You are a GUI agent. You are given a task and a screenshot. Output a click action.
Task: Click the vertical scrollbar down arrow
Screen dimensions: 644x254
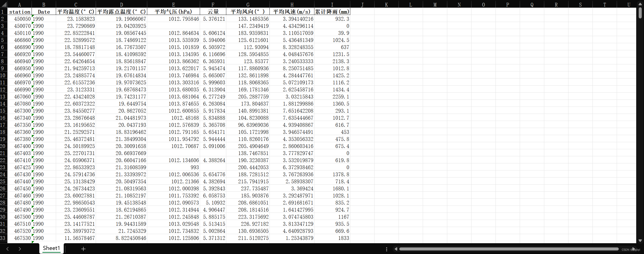[640, 241]
